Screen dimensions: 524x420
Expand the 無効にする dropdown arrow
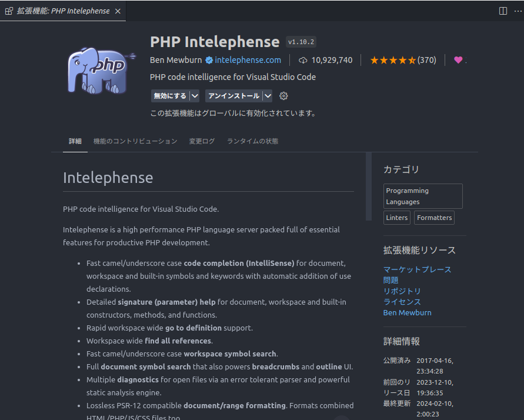pos(195,96)
